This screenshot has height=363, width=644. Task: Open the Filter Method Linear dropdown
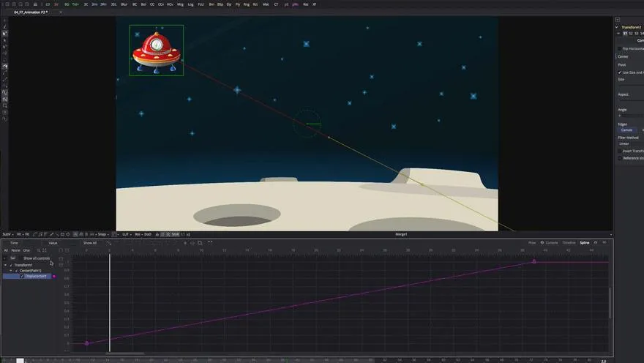[x=630, y=143]
